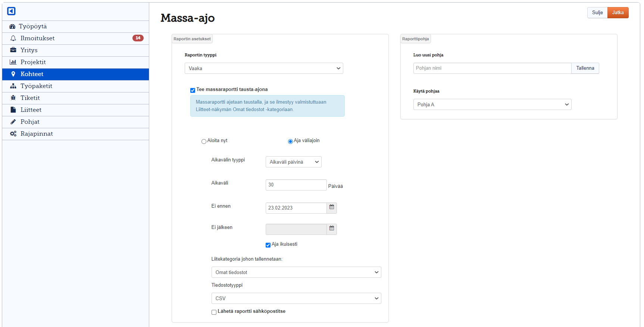Image resolution: width=644 pixels, height=327 pixels.
Task: Go to Yritys section
Action: [75, 50]
